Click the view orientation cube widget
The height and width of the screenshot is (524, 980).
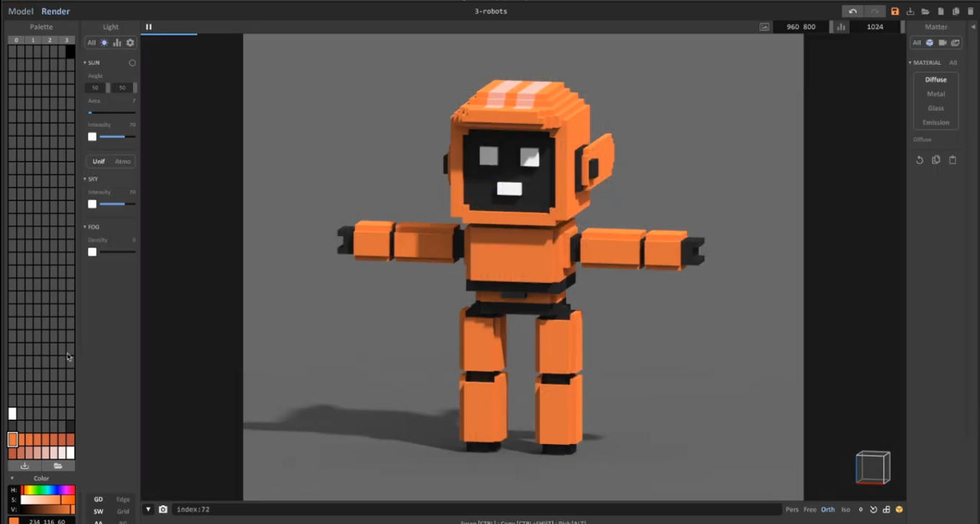pos(873,468)
